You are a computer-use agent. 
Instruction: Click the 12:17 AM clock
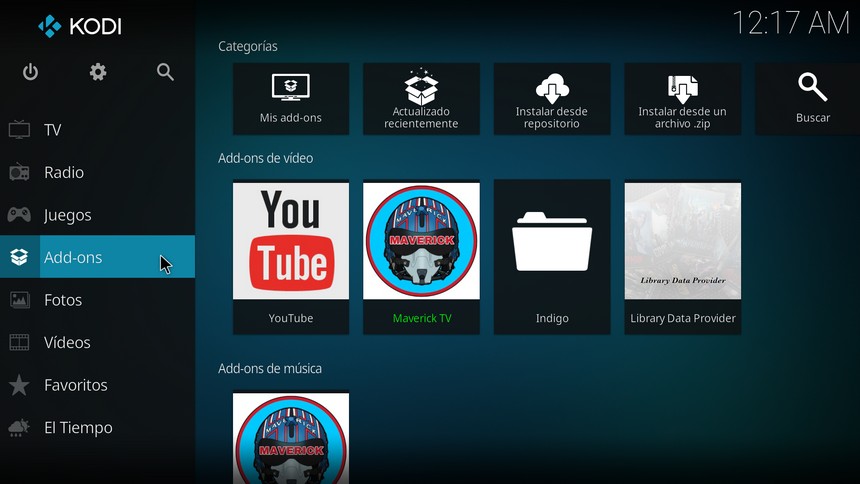tap(791, 24)
